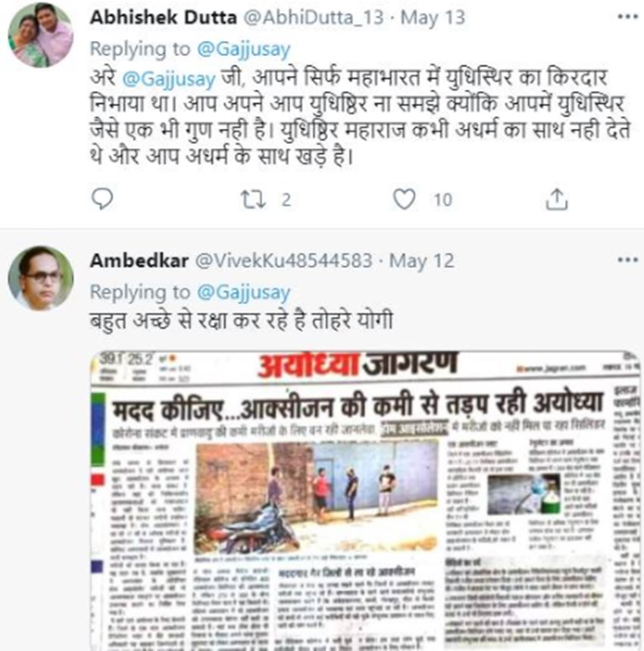644x651 pixels.
Task: View the like count of 10
Action: pos(443,200)
